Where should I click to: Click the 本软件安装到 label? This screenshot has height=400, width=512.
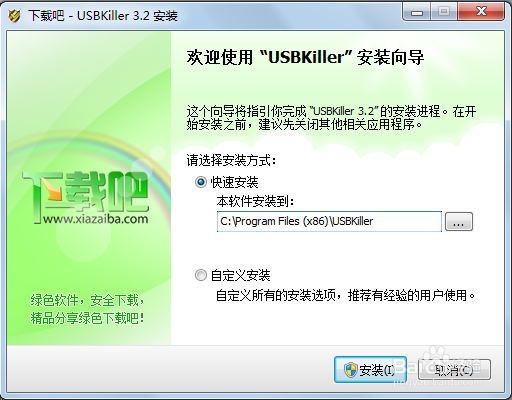point(255,201)
